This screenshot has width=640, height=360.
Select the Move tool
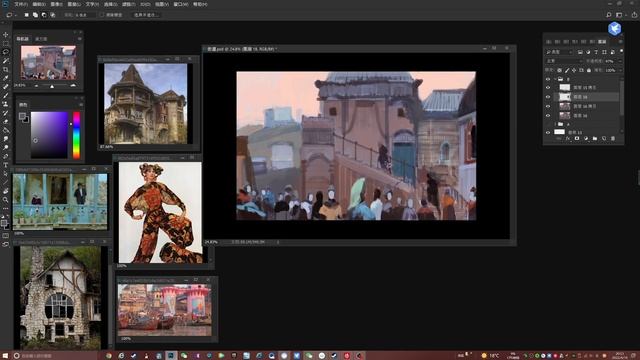pos(6,35)
